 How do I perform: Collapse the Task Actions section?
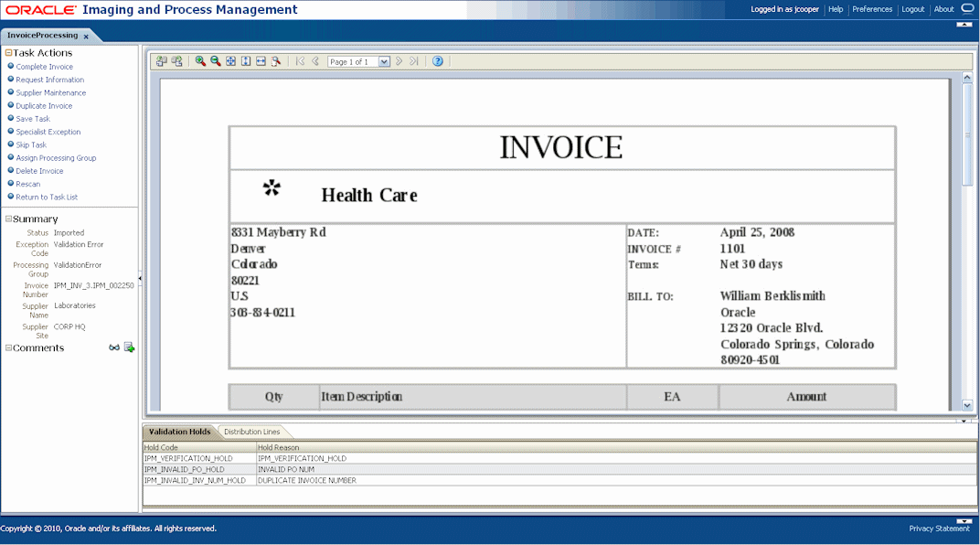(x=9, y=53)
